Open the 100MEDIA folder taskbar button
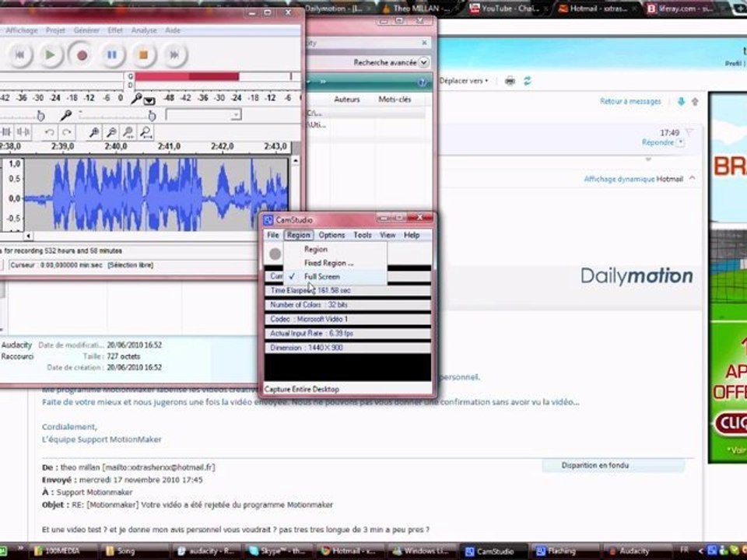Viewport: 747px width, 560px height. 62,551
